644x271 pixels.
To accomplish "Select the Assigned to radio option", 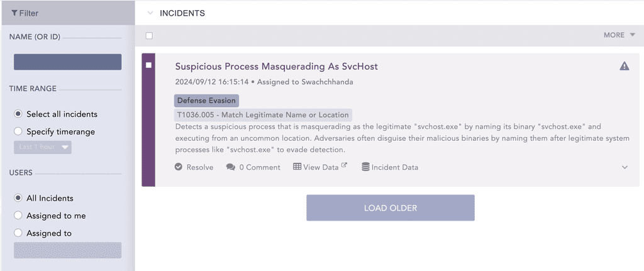I will click(x=18, y=233).
